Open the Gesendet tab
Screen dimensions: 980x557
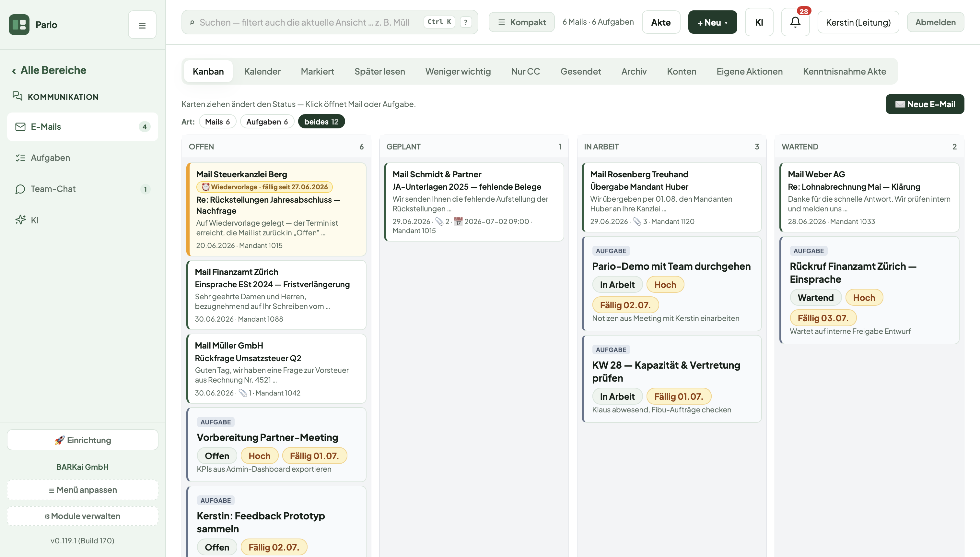(580, 71)
